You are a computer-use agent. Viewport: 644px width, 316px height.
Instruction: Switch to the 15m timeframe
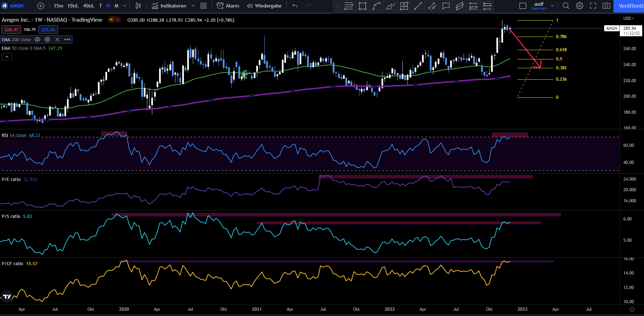click(x=58, y=6)
